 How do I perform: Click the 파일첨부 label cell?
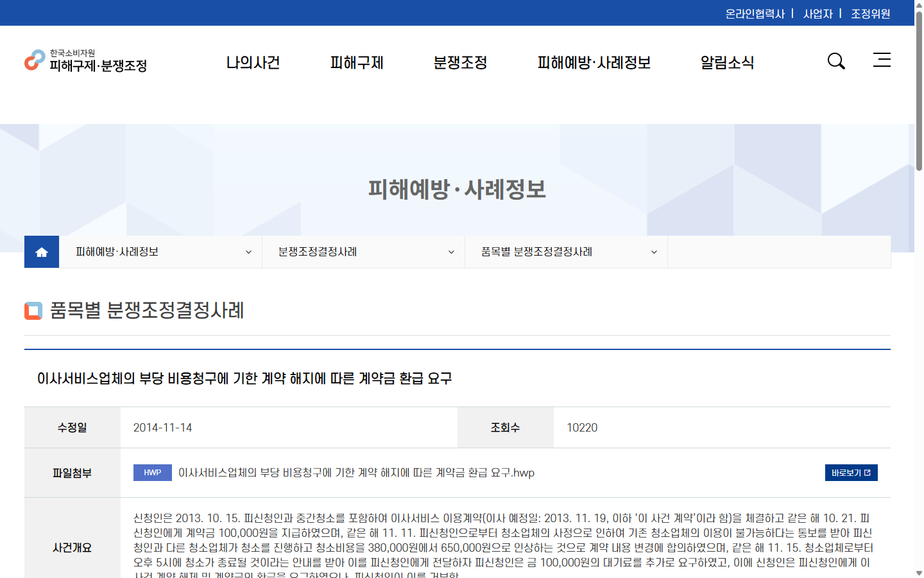(73, 473)
